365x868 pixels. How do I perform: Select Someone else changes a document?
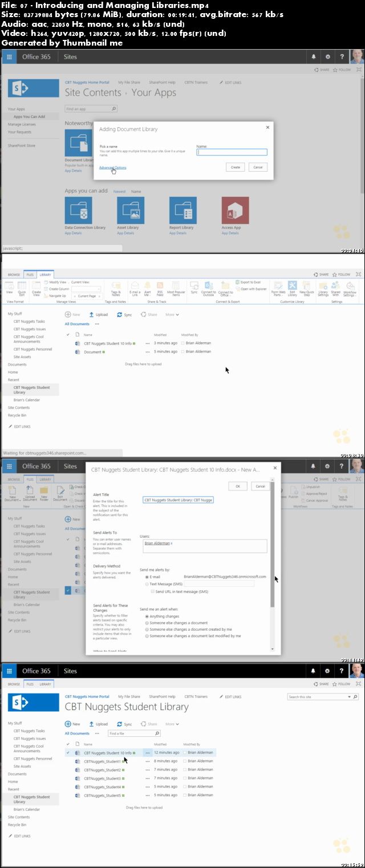[147, 623]
